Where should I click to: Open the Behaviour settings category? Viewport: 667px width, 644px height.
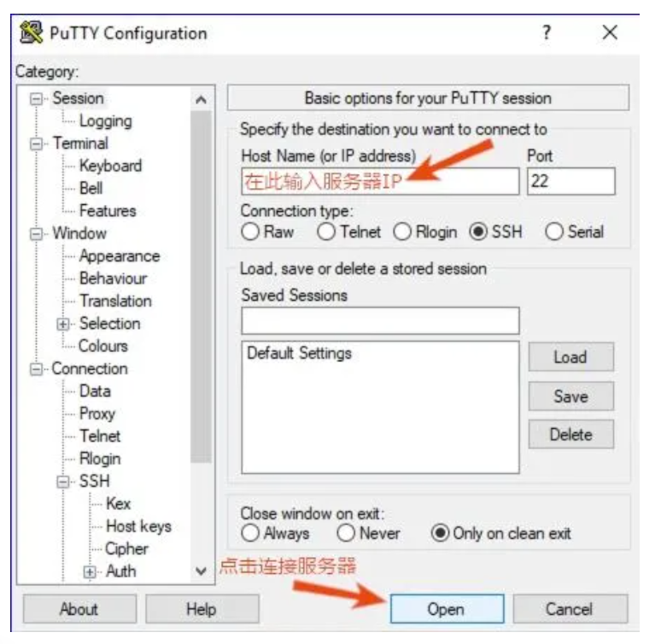tap(113, 278)
